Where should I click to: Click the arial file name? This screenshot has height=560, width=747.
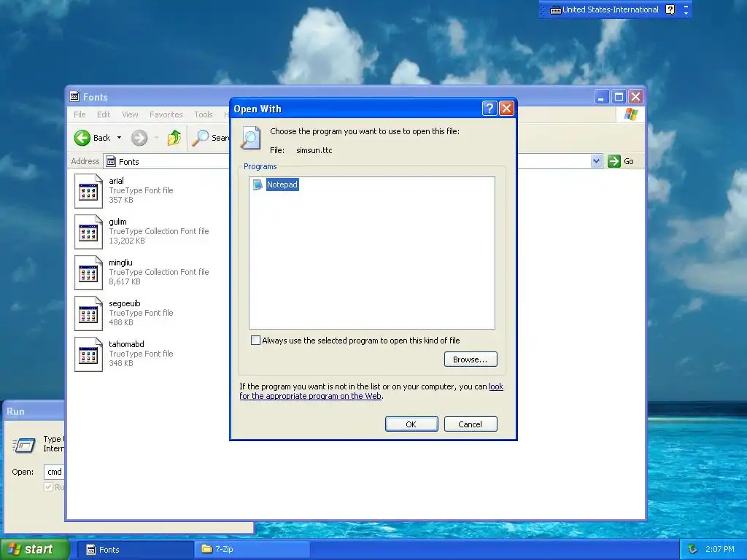pos(116,181)
